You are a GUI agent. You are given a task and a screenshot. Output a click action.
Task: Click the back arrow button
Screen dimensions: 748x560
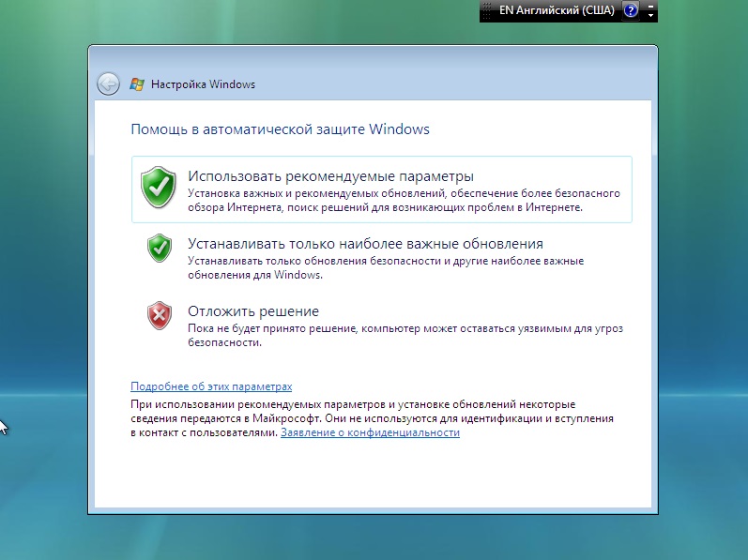108,84
